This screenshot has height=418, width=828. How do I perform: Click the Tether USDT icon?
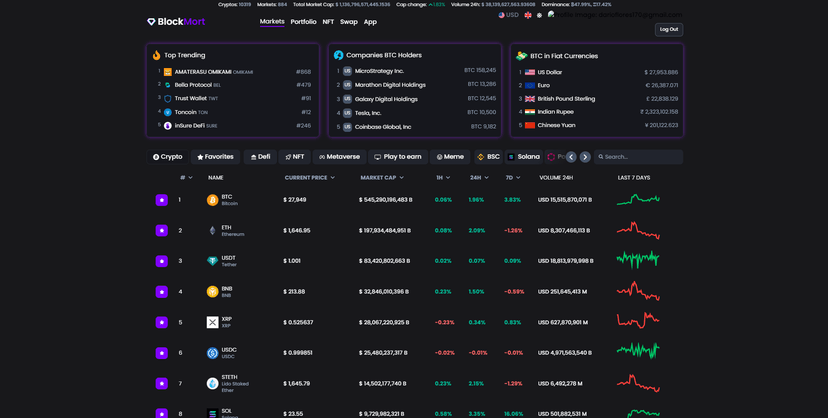point(212,261)
